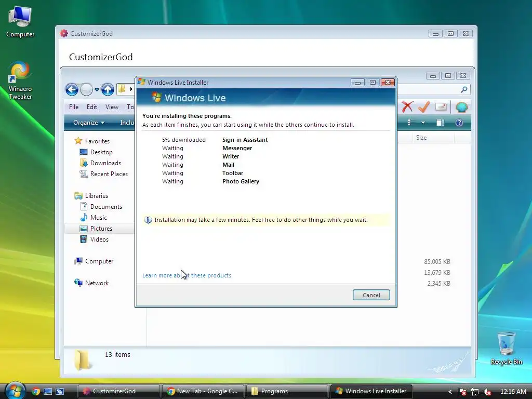Click the blue help question mark icon

click(x=459, y=123)
